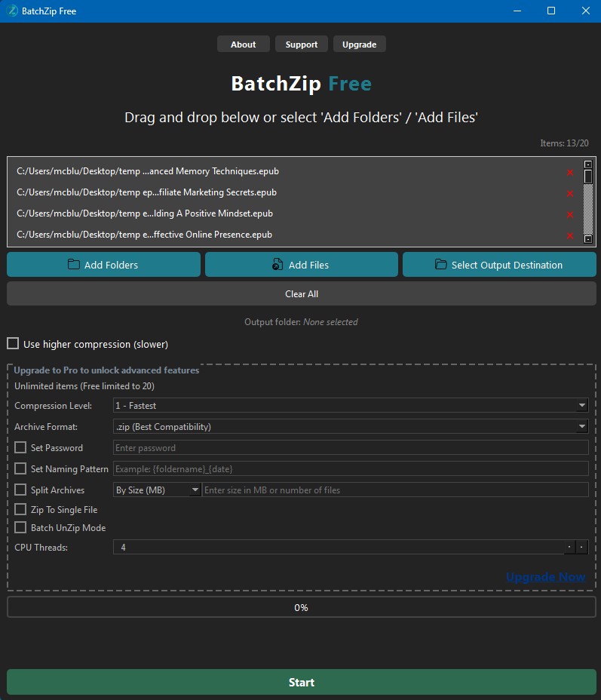Start the batch zipping process
601x700 pixels.
coord(302,682)
